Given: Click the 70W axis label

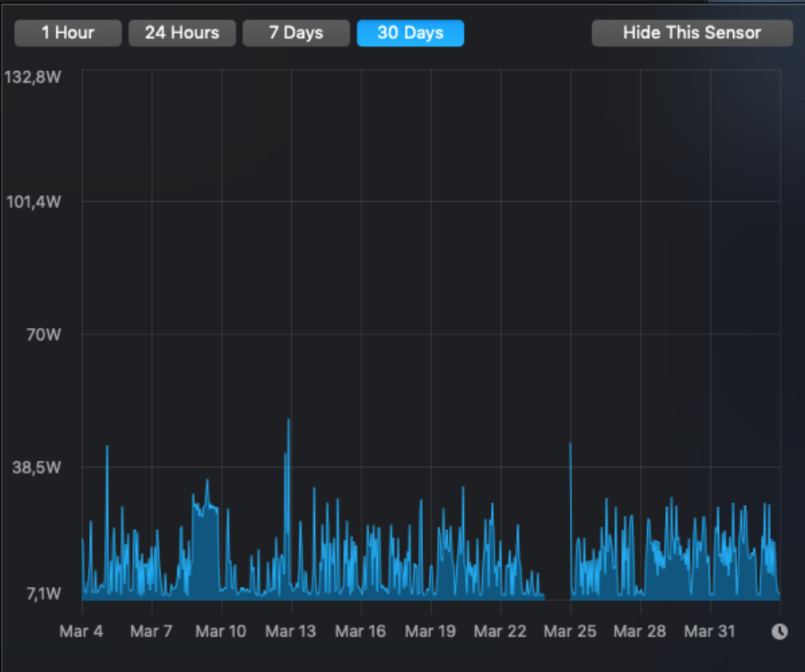Looking at the screenshot, I should [43, 334].
